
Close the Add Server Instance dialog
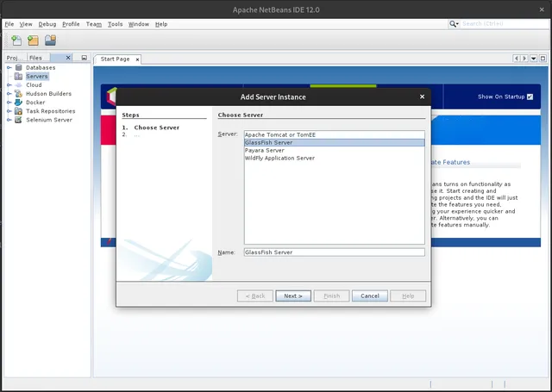[422, 96]
